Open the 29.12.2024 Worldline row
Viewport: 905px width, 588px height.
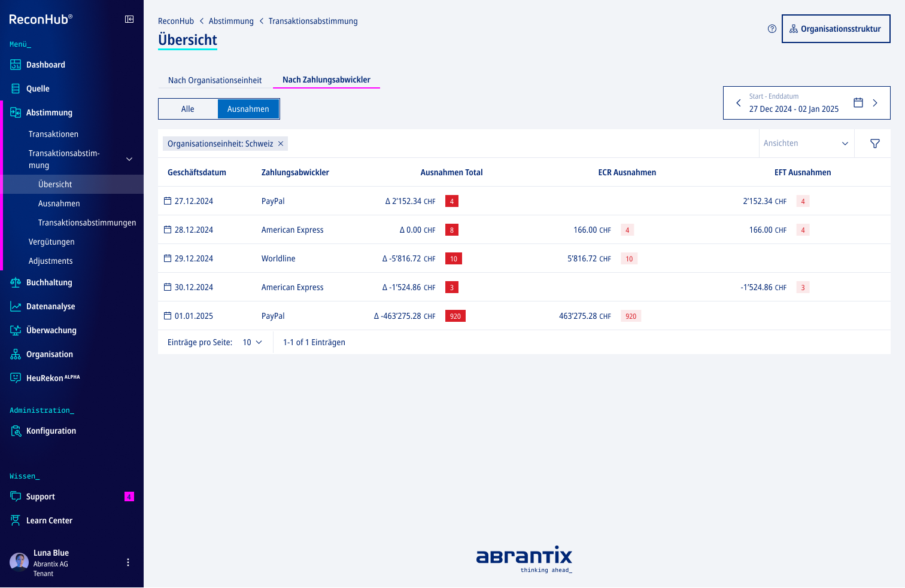tap(278, 258)
